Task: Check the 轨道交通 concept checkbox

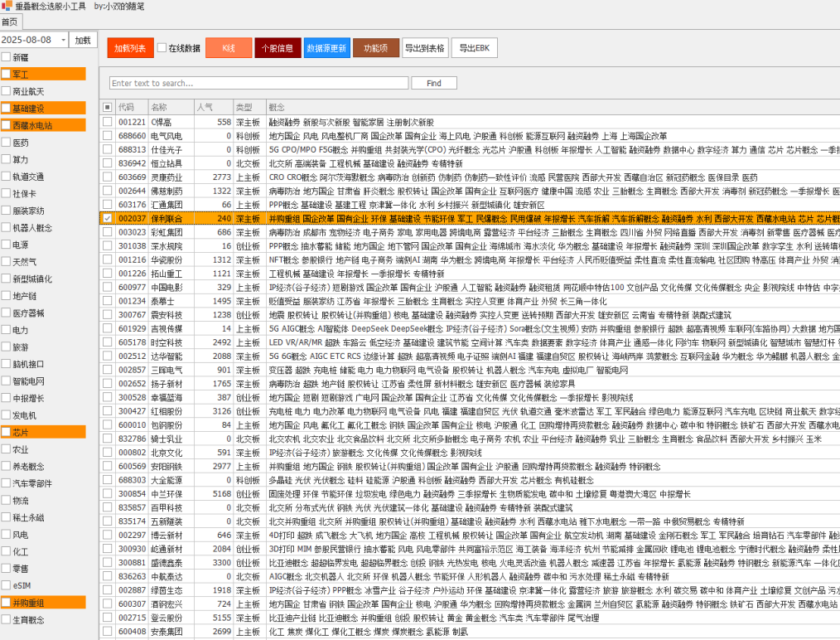Action: tap(6, 177)
